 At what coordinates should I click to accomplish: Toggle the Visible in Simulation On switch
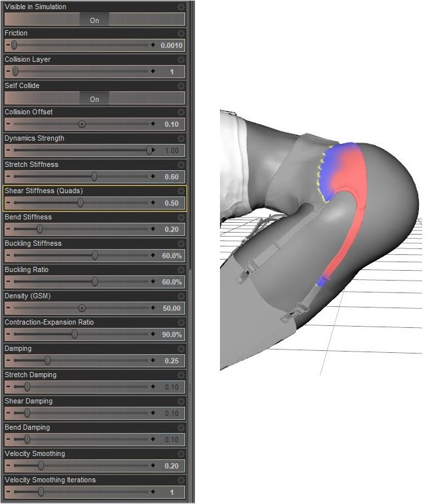(95, 20)
